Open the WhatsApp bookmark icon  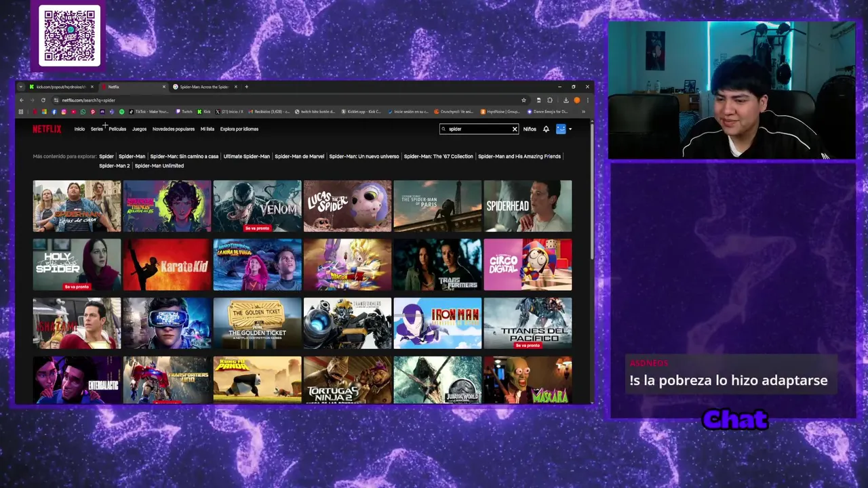tap(83, 112)
